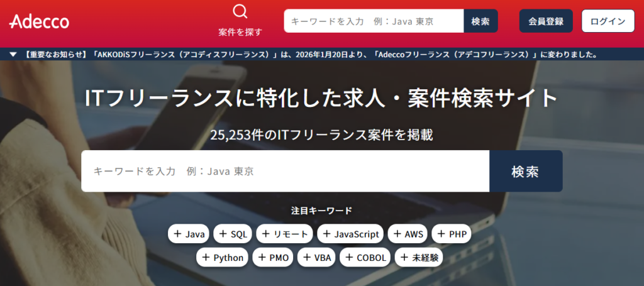The image size is (644, 286).
Task: Add the PHP keyword tag
Action: click(452, 234)
